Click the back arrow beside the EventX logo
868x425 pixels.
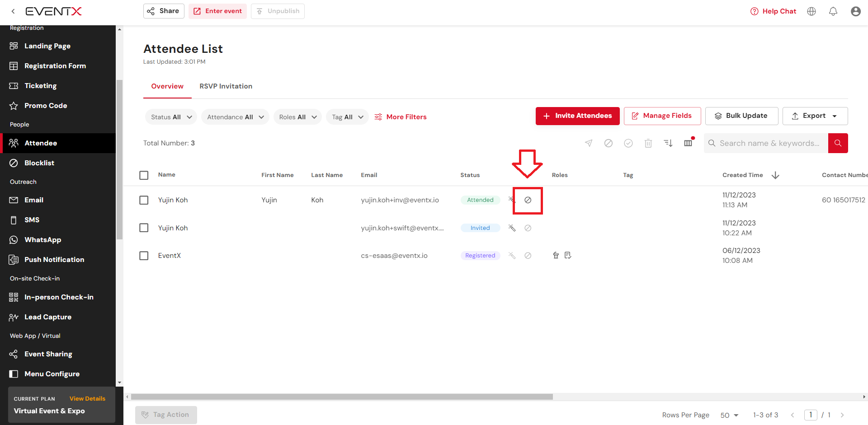[x=13, y=11]
